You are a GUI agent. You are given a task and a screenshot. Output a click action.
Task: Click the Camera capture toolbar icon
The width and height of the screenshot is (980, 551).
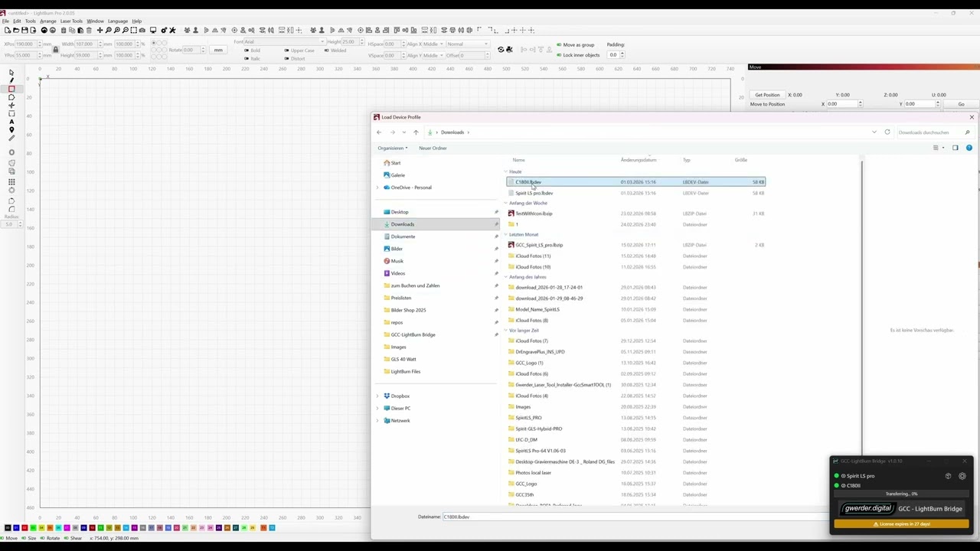point(142,30)
